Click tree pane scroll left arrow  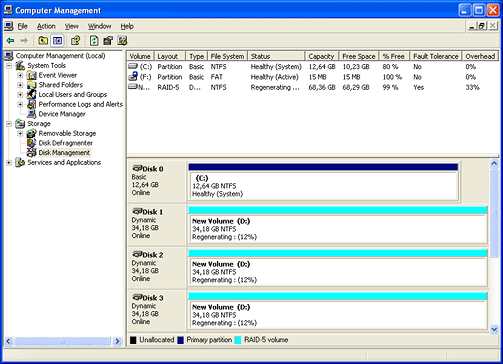9,341
